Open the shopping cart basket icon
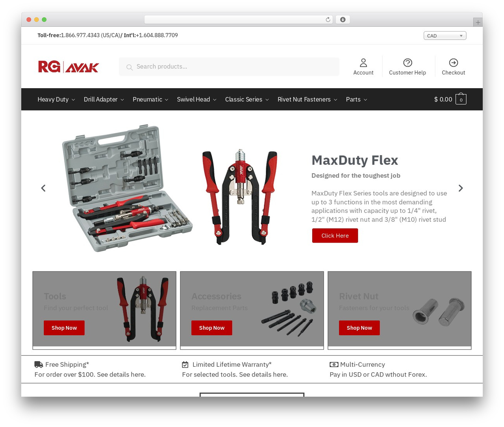Image resolution: width=504 pixels, height=427 pixels. point(461,99)
